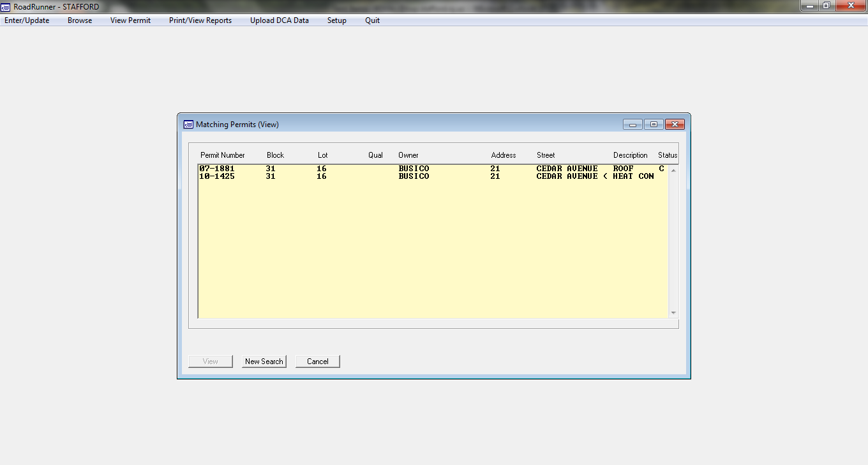Open the Upload DCA Data menu
The height and width of the screenshot is (465, 868).
tap(280, 20)
